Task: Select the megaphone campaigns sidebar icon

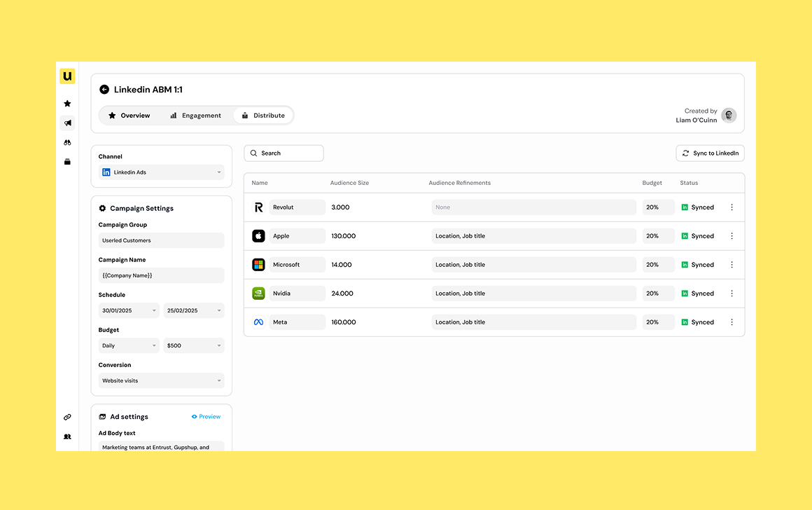Action: (67, 123)
